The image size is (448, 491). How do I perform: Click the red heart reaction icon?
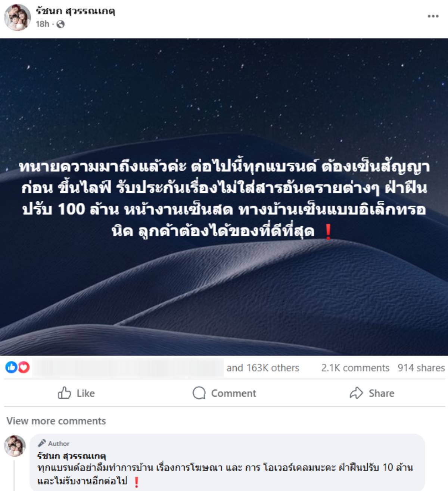[x=24, y=367]
